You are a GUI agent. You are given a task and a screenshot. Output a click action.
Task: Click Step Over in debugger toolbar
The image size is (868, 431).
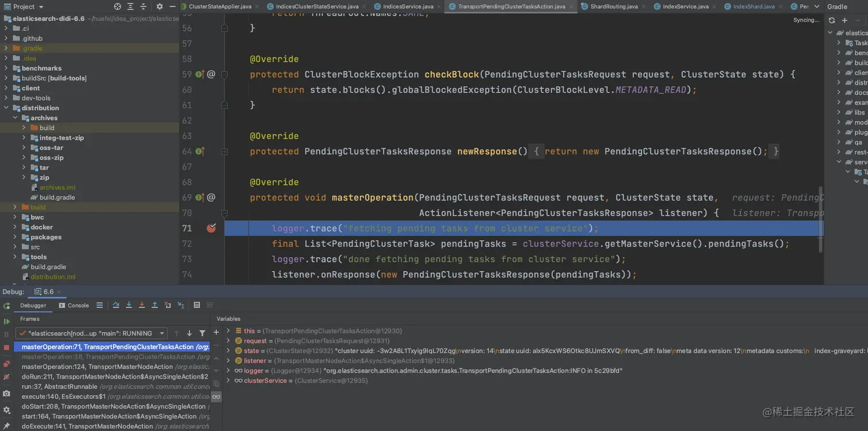pos(116,305)
